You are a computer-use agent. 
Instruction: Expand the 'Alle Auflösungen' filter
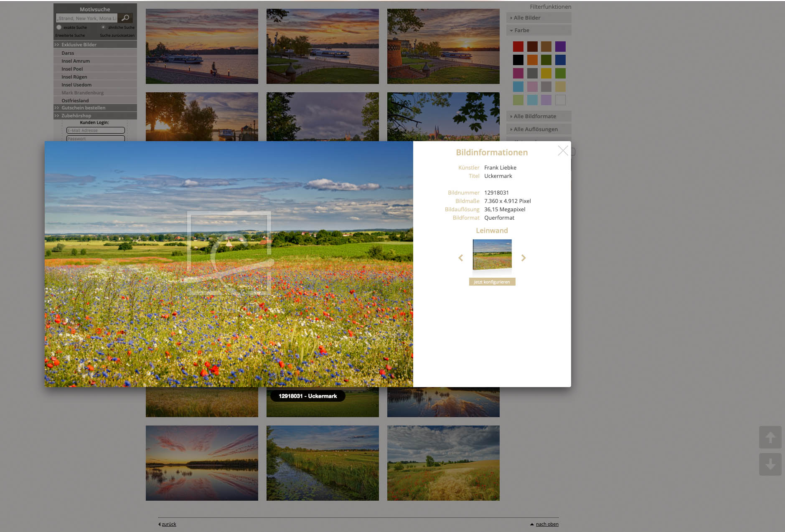click(535, 129)
